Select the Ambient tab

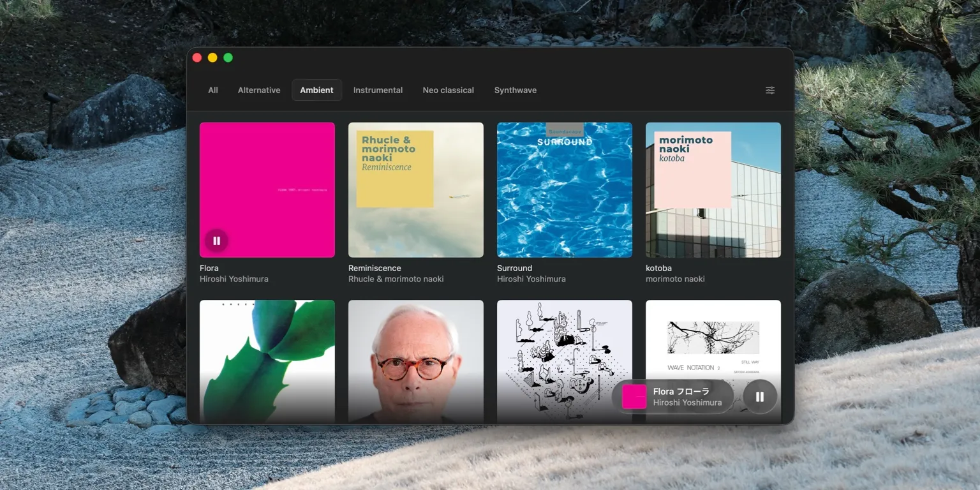pyautogui.click(x=317, y=90)
